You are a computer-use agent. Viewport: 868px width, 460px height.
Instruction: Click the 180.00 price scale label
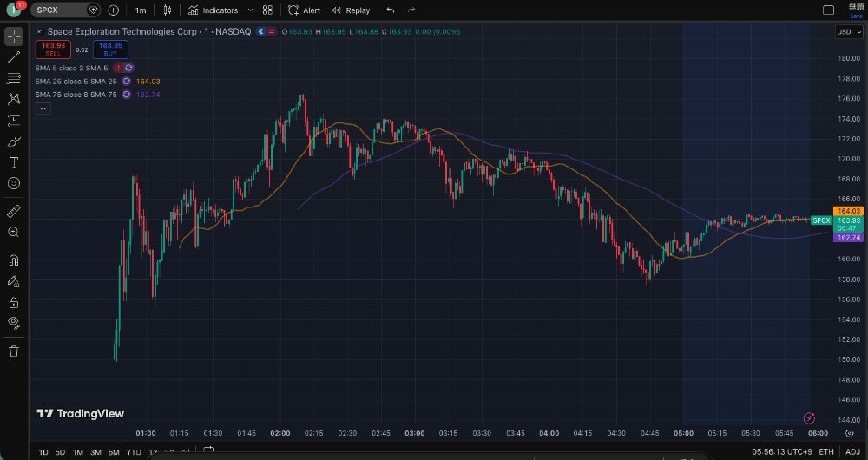[849, 58]
